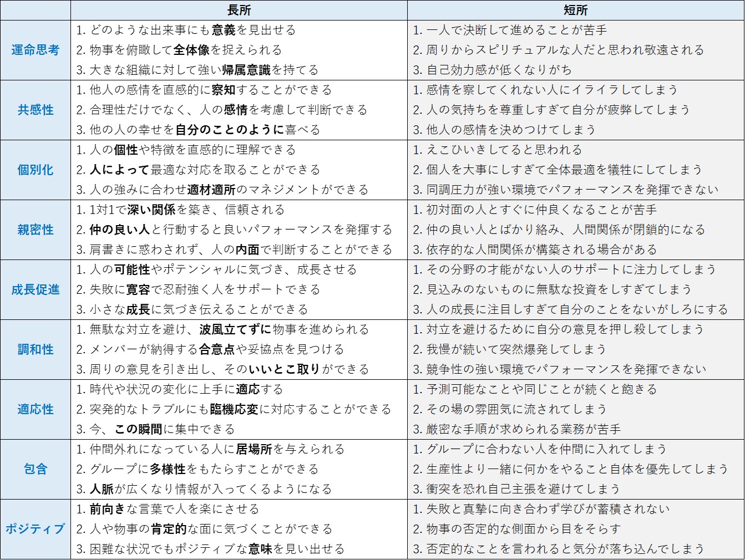Select the 包含 row label

pyautogui.click(x=36, y=469)
